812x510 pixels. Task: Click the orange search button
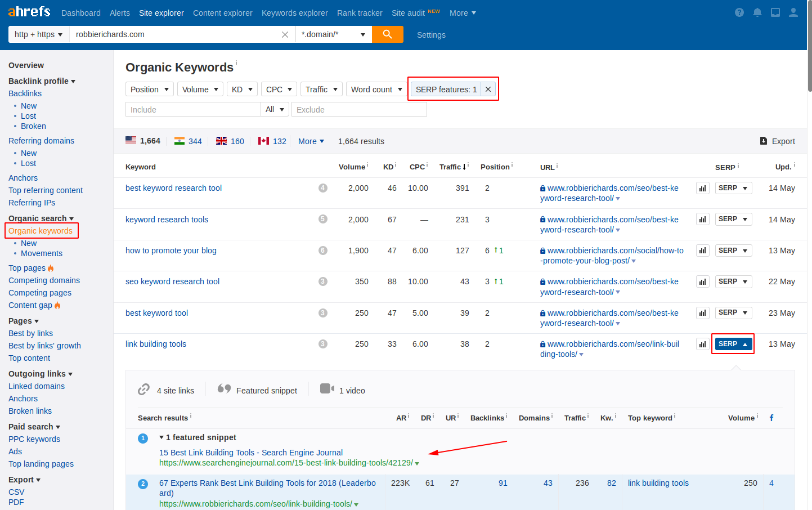(388, 34)
